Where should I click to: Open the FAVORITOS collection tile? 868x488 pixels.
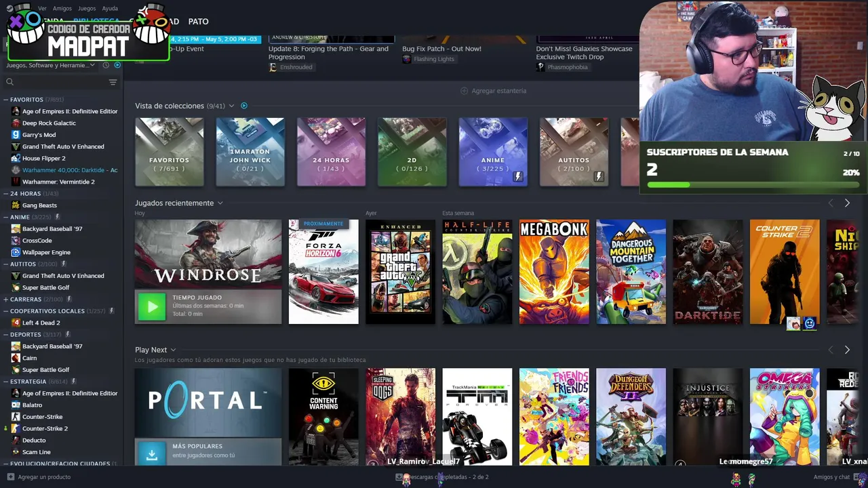click(x=169, y=152)
